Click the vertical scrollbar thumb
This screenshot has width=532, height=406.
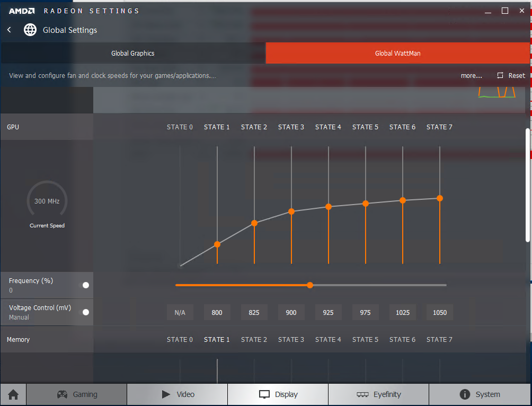click(x=528, y=185)
